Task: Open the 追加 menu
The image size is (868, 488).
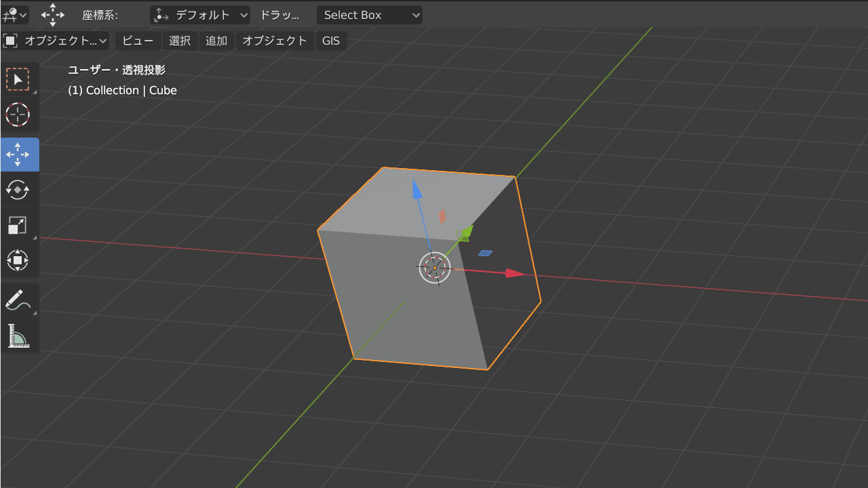Action: click(216, 41)
